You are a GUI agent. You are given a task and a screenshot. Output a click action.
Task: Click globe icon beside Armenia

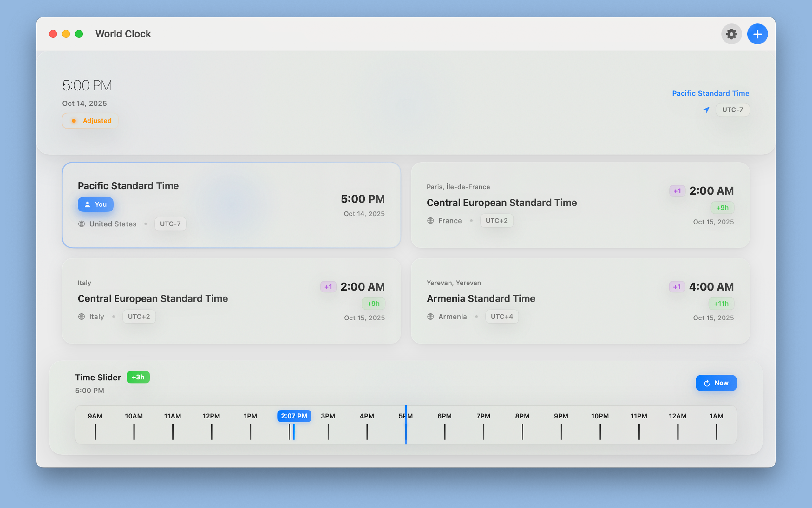pos(430,317)
